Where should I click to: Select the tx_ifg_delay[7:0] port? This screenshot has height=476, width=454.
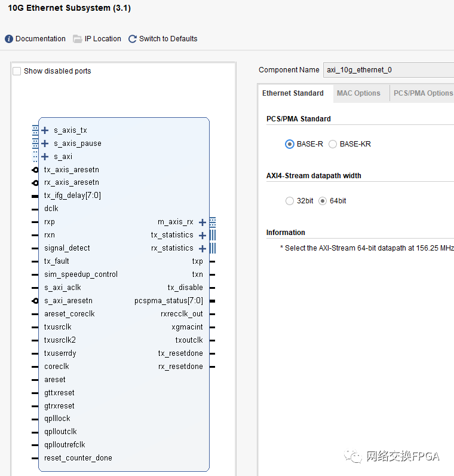click(x=72, y=195)
